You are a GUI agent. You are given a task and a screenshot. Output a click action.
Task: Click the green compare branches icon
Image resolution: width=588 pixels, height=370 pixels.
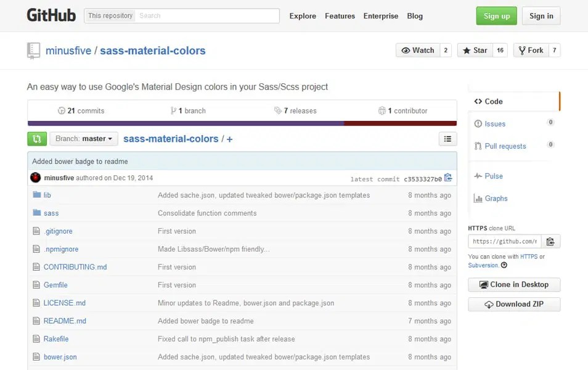(x=36, y=138)
